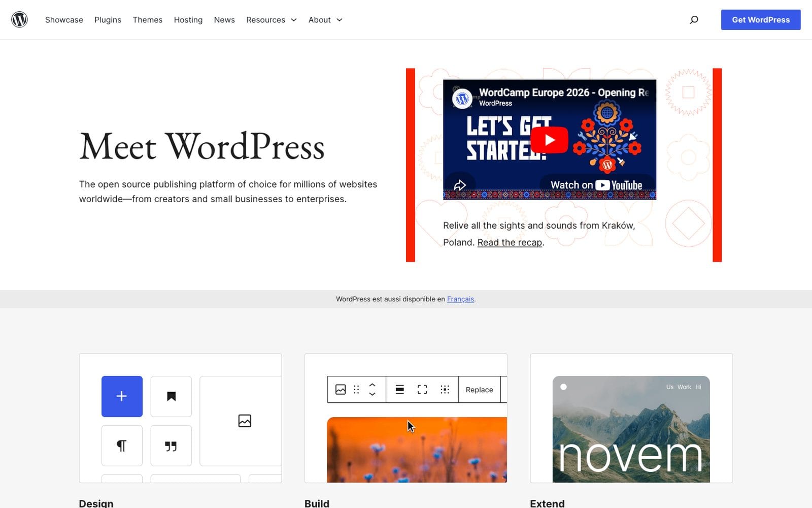Open the Plugins menu item

point(108,20)
